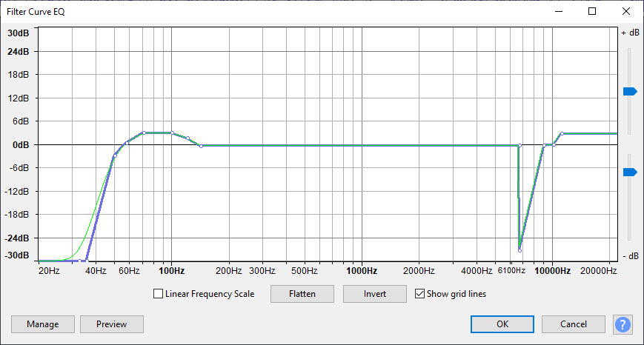Image resolution: width=644 pixels, height=345 pixels.
Task: Close the Filter Curve EQ dialog
Action: tap(626, 12)
